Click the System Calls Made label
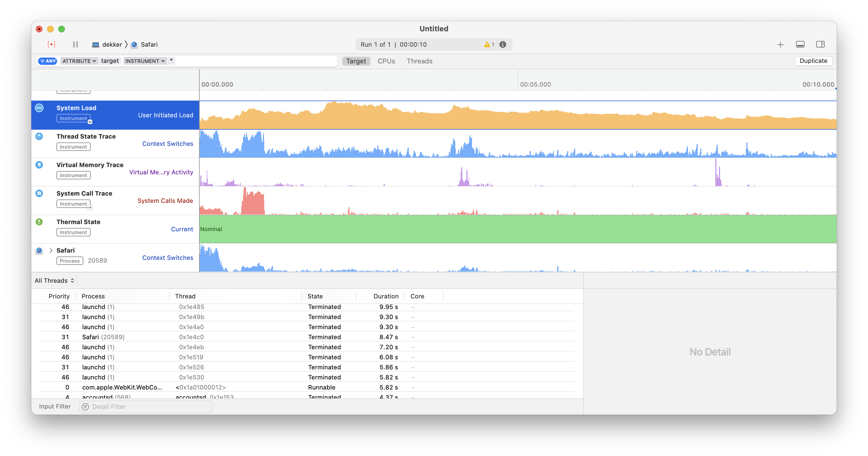The image size is (868, 456). click(x=165, y=201)
